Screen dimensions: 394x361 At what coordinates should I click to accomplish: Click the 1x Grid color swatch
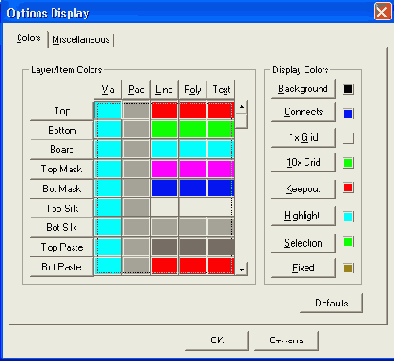pos(348,138)
